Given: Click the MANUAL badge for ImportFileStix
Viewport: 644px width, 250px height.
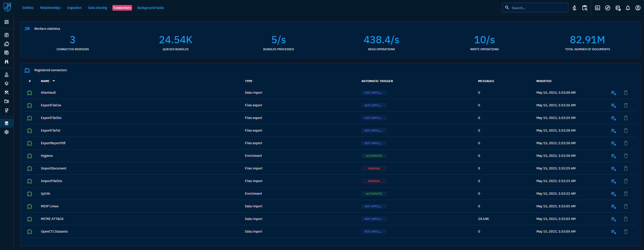Looking at the screenshot, I should click(x=374, y=181).
